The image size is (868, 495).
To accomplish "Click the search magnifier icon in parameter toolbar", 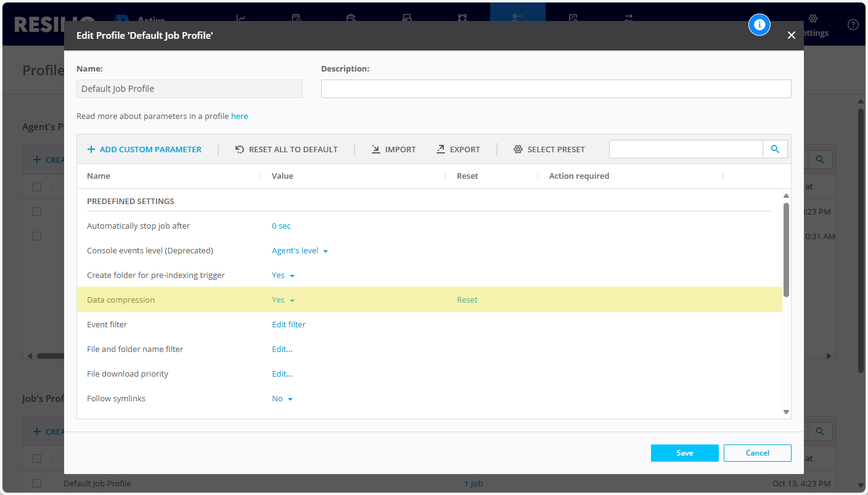I will [x=775, y=149].
